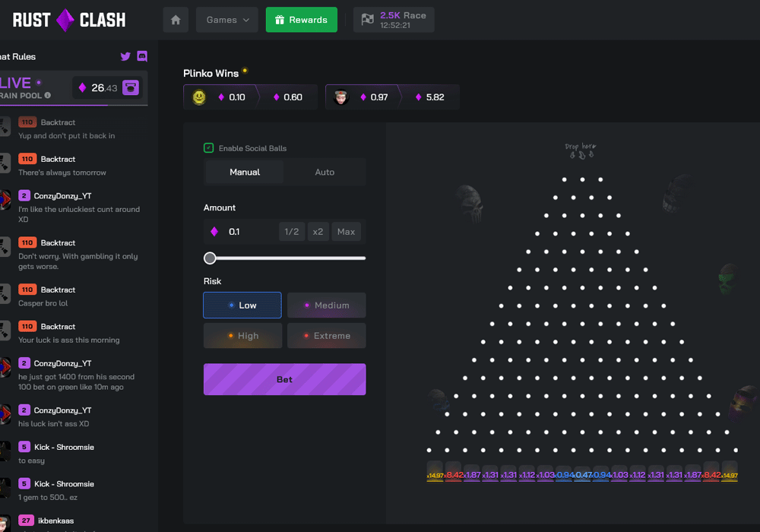Click level 2 badge on 'his luck isn't ass' message
The image size is (760, 532).
24,410
